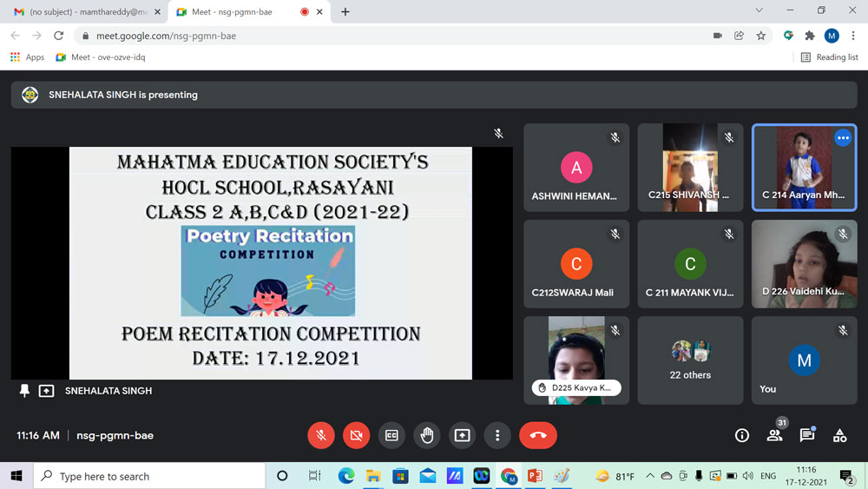Open chat with everyone panel
The width and height of the screenshot is (868, 489).
pos(806,435)
